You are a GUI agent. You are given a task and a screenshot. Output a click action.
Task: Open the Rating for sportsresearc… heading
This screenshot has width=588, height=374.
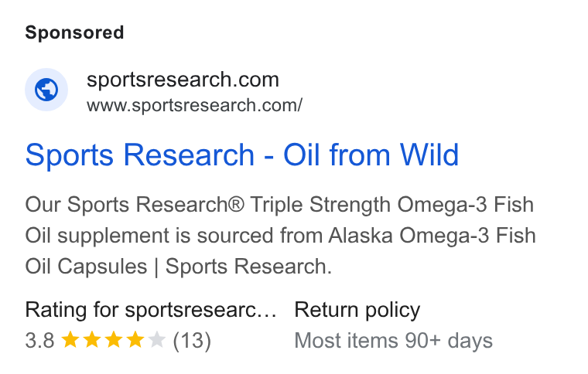[151, 310]
